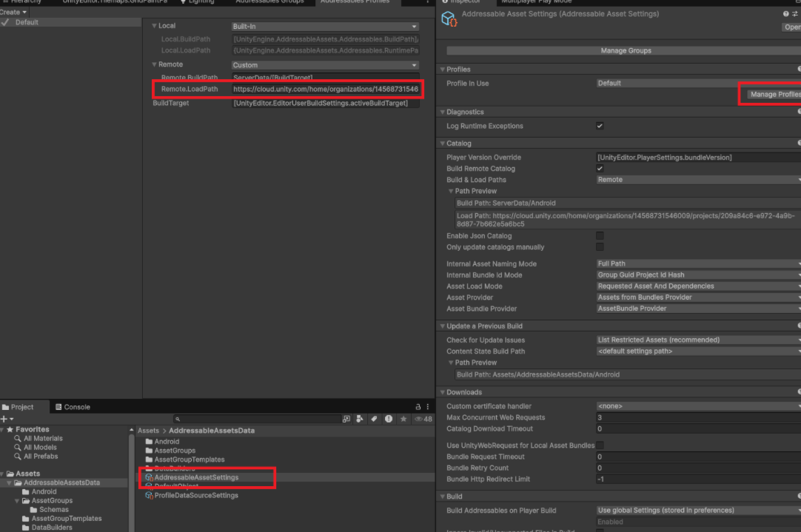Click the AddressableAssetSettings asset icon
The image size is (801, 532).
149,477
